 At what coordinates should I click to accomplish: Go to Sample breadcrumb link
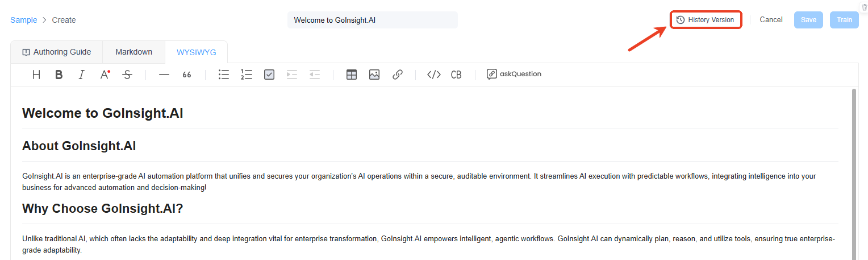(x=24, y=20)
